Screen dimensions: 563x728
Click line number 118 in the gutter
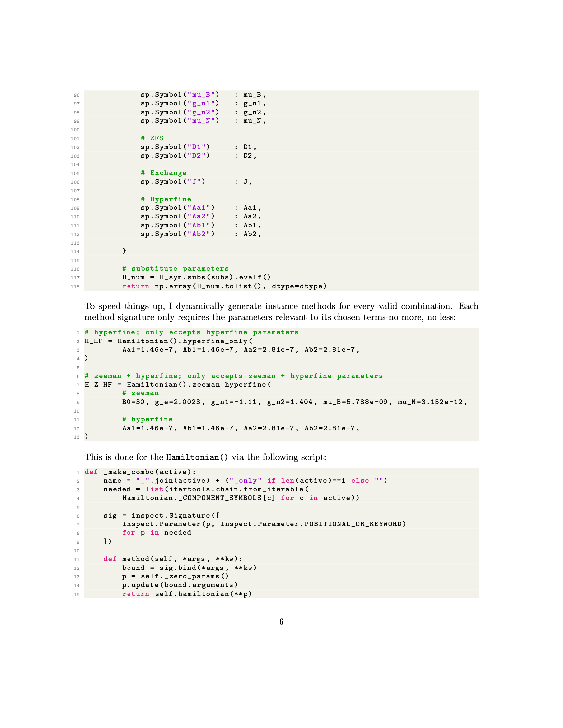pyautogui.click(x=76, y=287)
